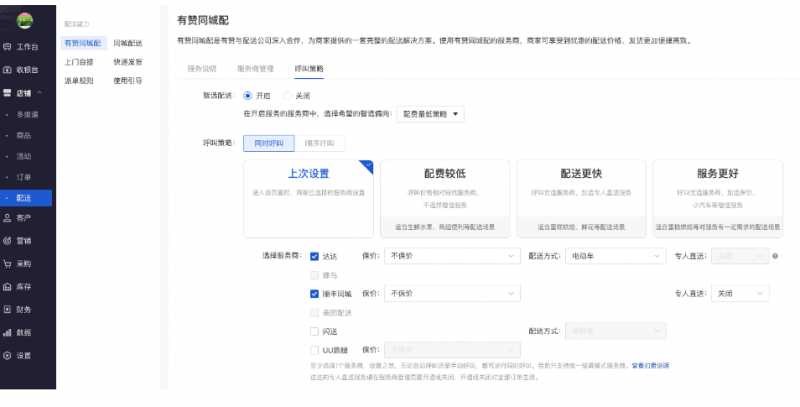Open 数据 bar chart icon

pos(7,333)
